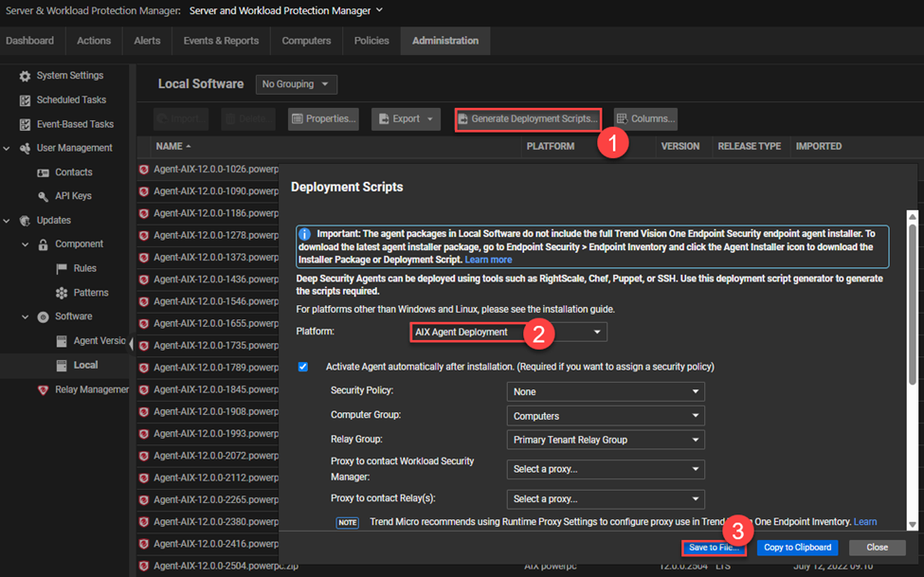This screenshot has height=577, width=924.
Task: Click dialog scrollbar down arrow
Action: [x=913, y=525]
